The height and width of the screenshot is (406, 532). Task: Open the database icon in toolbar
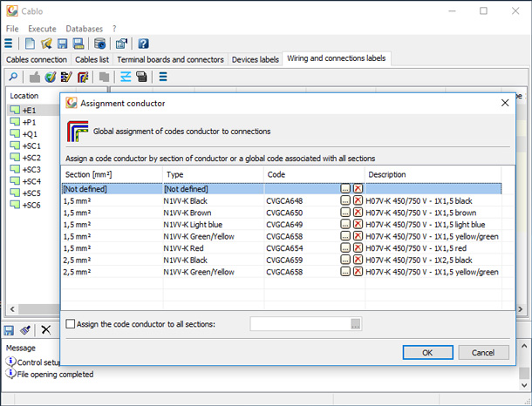point(99,44)
